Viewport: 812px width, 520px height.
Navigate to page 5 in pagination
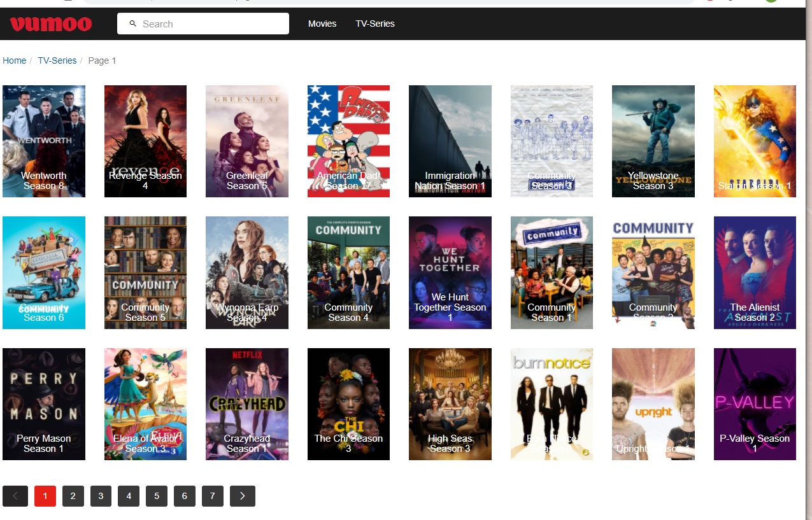click(157, 496)
